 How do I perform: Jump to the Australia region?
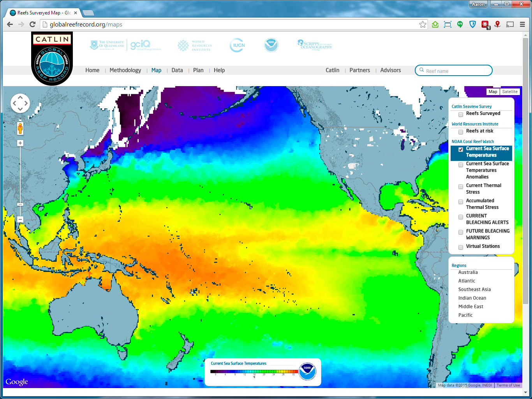coord(468,272)
